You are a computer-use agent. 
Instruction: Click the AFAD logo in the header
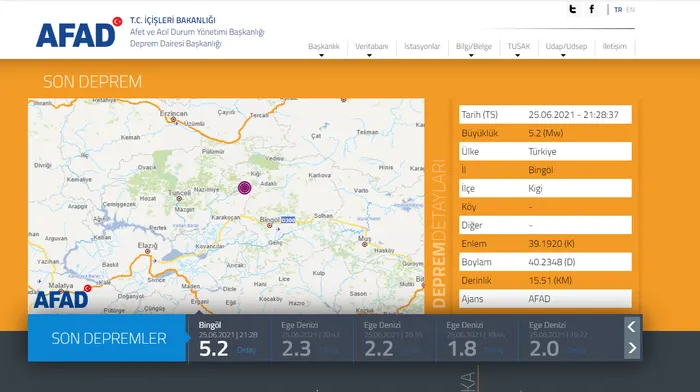[x=79, y=33]
